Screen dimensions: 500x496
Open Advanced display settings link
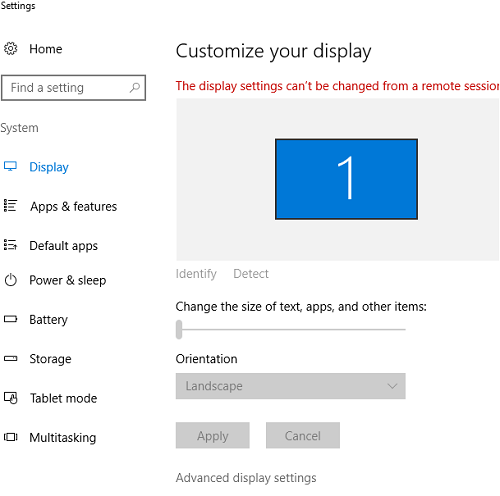(x=246, y=478)
